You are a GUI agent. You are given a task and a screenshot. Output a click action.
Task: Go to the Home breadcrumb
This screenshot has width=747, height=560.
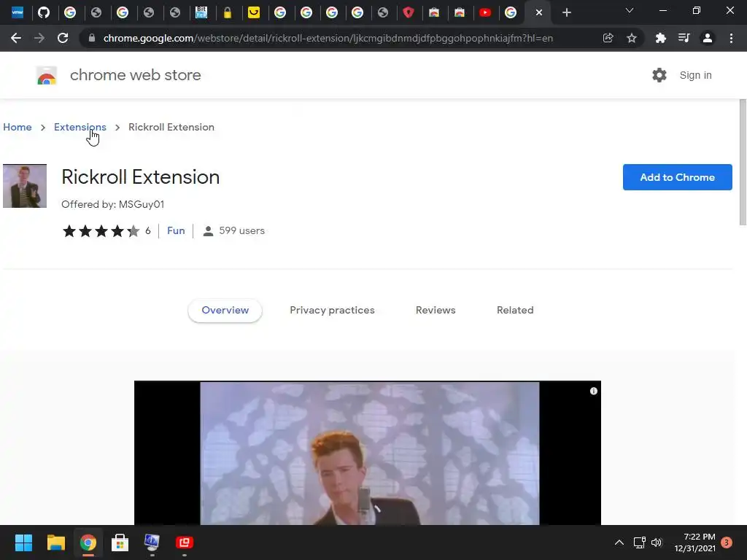click(x=18, y=127)
